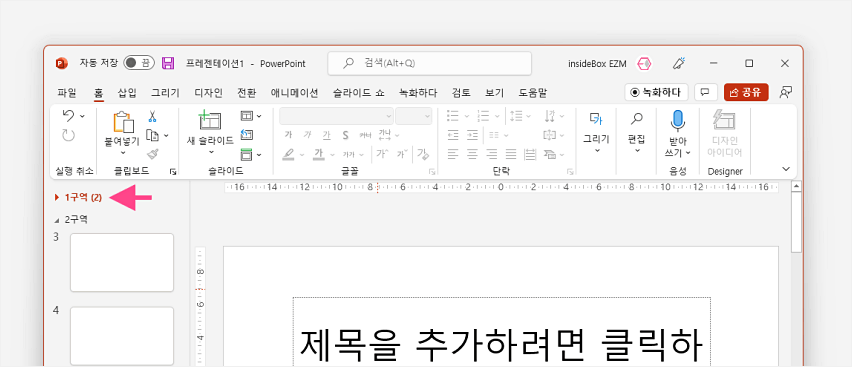Viewport: 852px width, 367px height.
Task: Select slide 4 thumbnail
Action: (x=122, y=336)
